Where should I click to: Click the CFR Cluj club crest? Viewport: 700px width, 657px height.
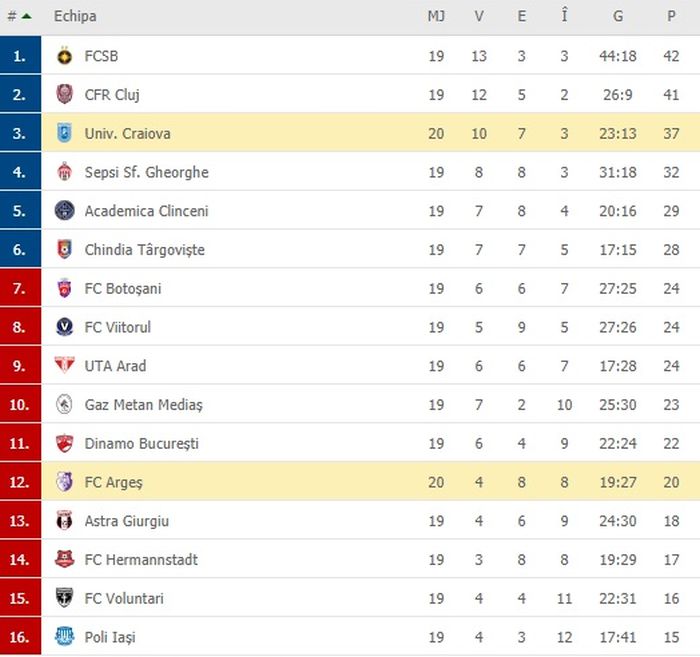(x=64, y=95)
